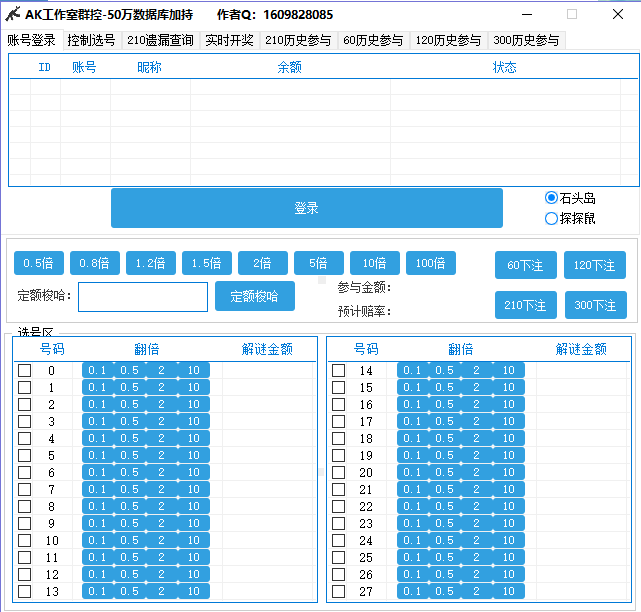
Task: Click the 10 multiplier in row 5
Action: (193, 455)
